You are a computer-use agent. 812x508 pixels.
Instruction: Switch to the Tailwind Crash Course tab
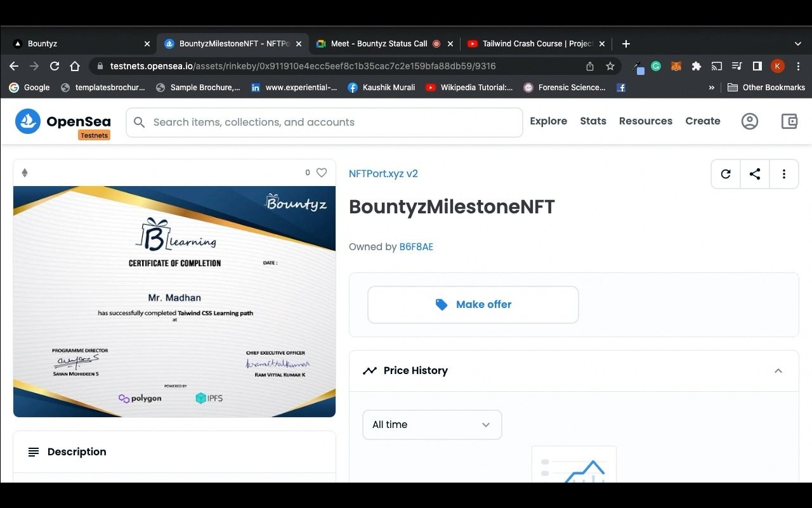(x=536, y=44)
